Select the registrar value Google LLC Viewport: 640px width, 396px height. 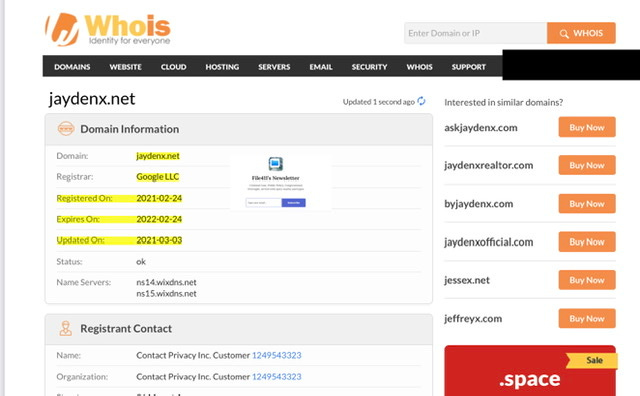coord(158,177)
